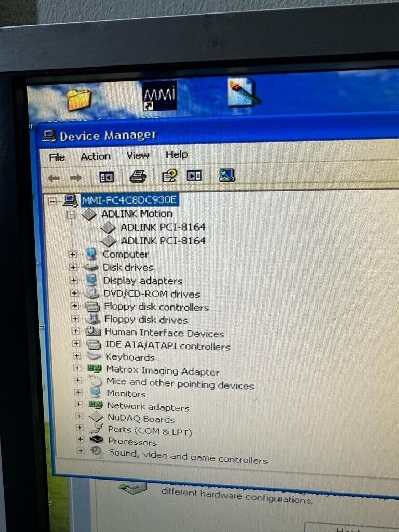This screenshot has width=399, height=532.
Task: Open the Help menu
Action: tap(177, 155)
